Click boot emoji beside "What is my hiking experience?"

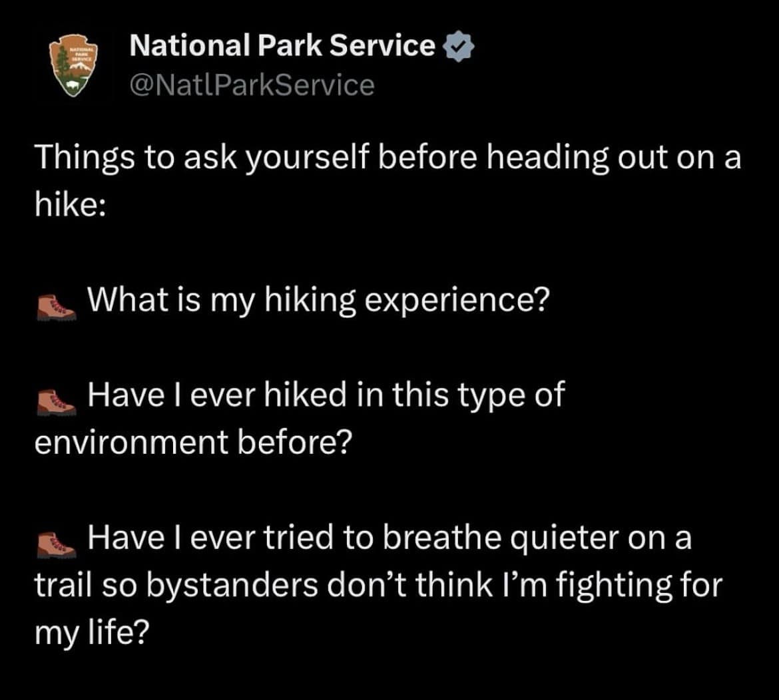(x=55, y=305)
